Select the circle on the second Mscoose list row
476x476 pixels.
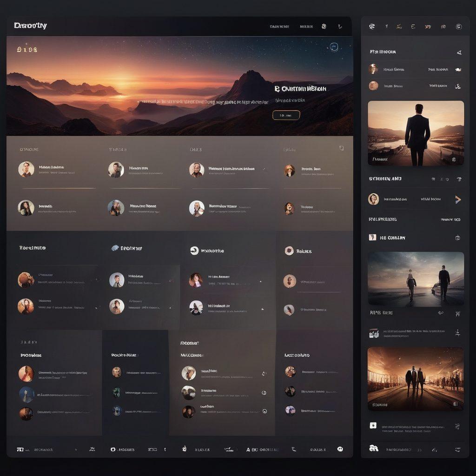tap(264, 393)
